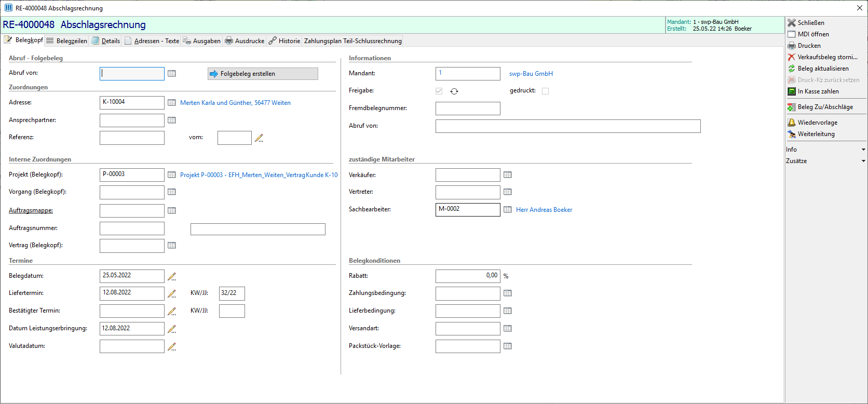Viewport: 868px width, 404px height.
Task: Open address lookup icon beside K-10004
Action: (172, 103)
